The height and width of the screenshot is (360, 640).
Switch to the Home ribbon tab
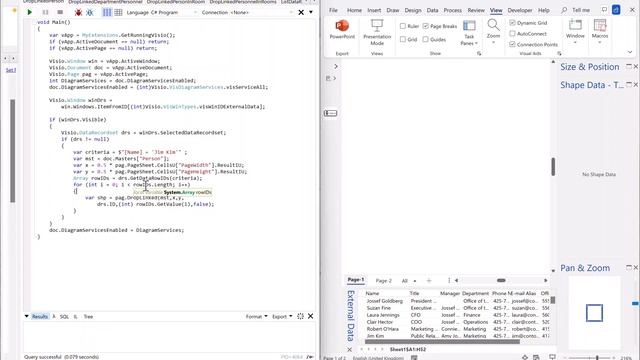(x=354, y=10)
